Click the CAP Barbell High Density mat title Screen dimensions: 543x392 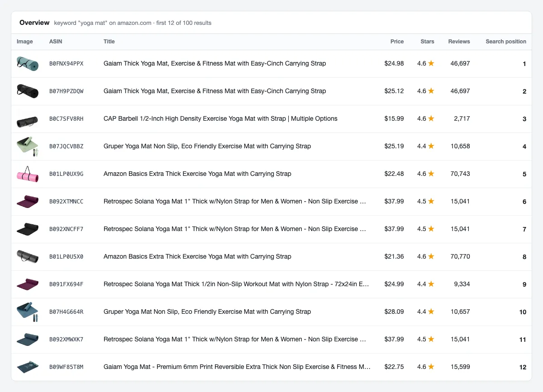click(x=220, y=118)
